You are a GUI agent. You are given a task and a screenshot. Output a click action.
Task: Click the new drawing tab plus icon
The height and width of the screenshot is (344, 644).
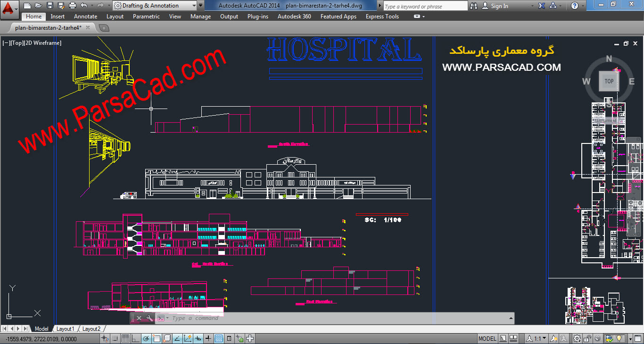pos(104,28)
